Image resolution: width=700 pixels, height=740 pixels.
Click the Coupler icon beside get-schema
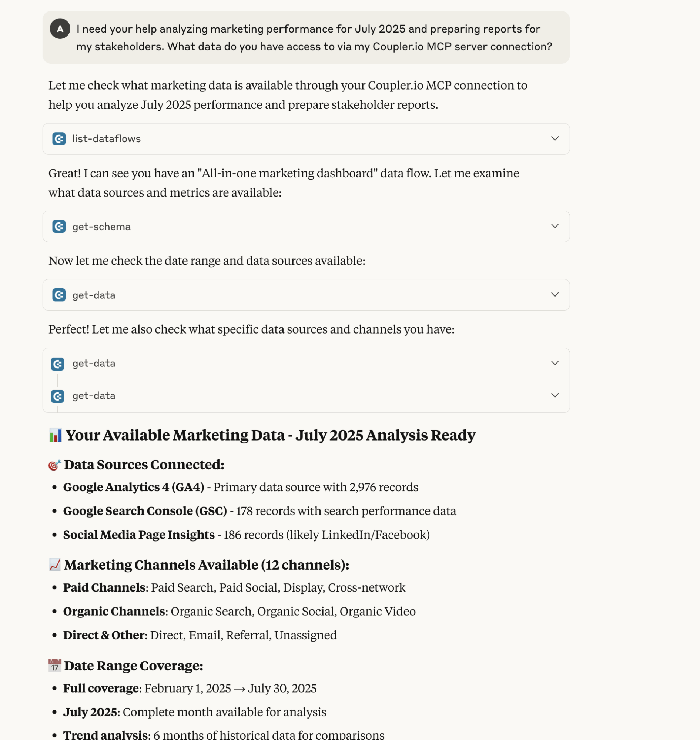(x=59, y=227)
